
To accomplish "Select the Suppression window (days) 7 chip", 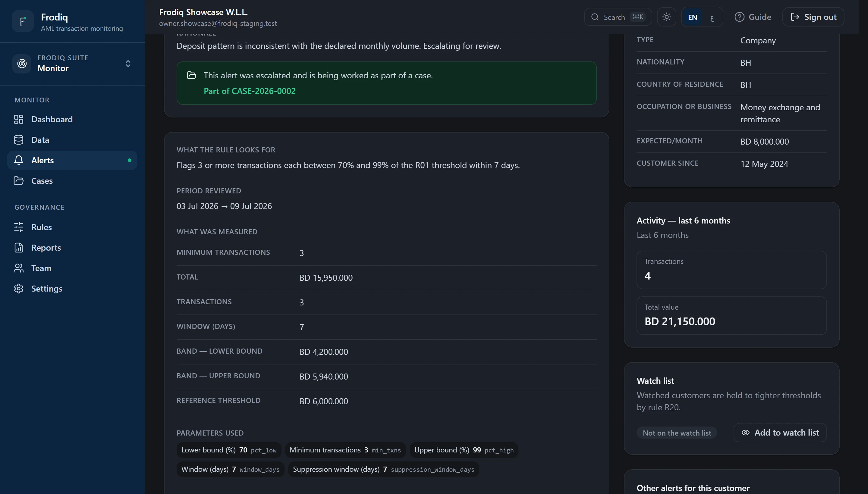I will tap(383, 469).
